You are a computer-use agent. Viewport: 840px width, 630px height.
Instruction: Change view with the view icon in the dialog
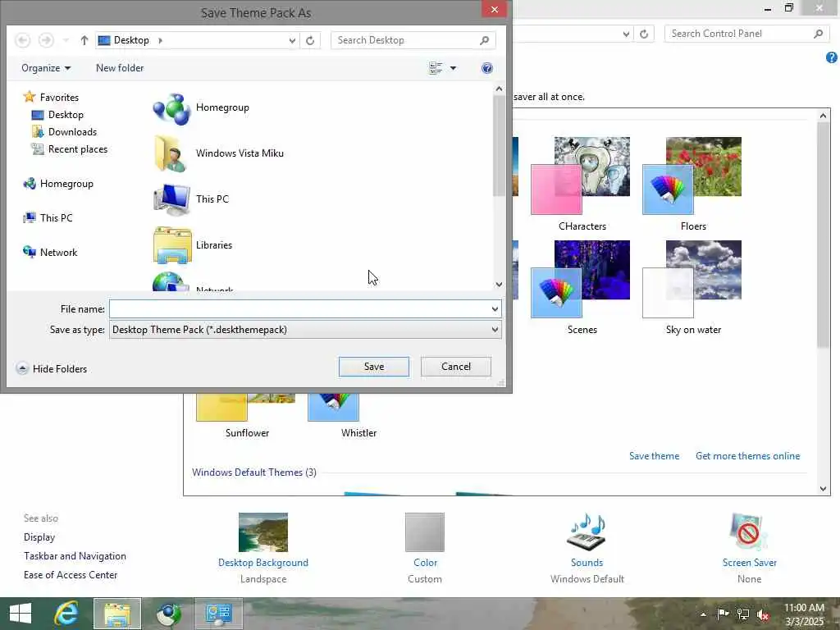436,68
